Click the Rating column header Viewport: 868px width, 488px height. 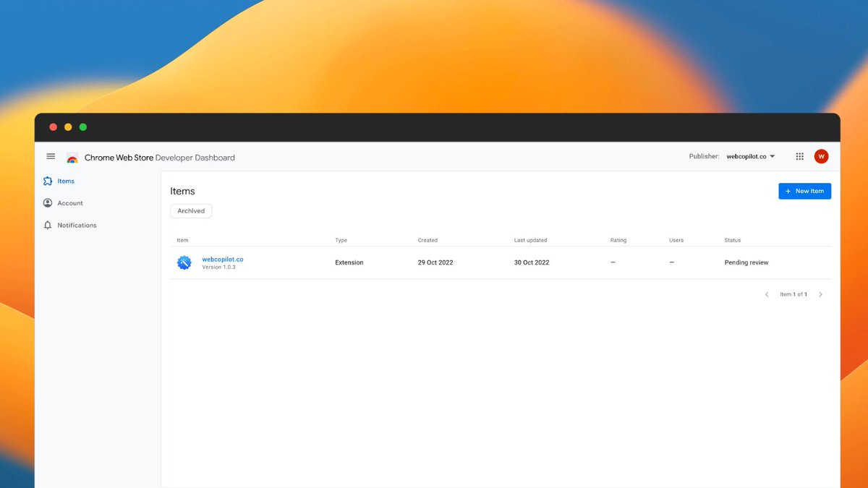[618, 240]
